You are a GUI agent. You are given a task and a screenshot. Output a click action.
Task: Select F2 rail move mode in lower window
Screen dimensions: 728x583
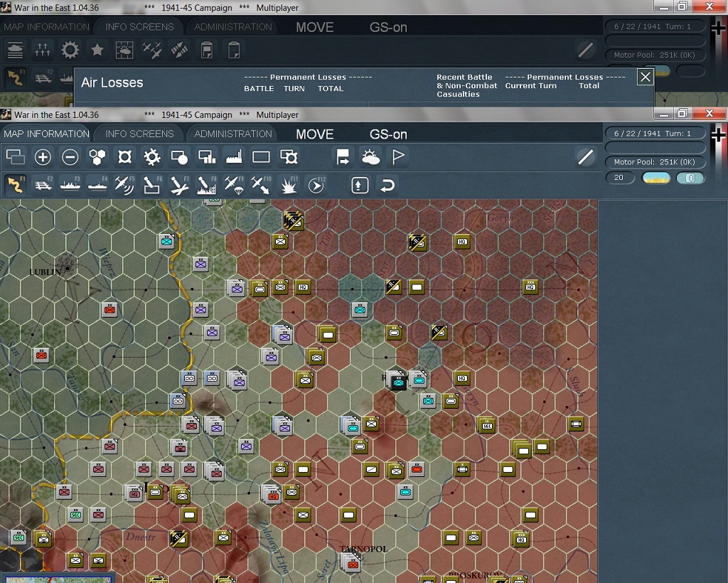pos(43,185)
